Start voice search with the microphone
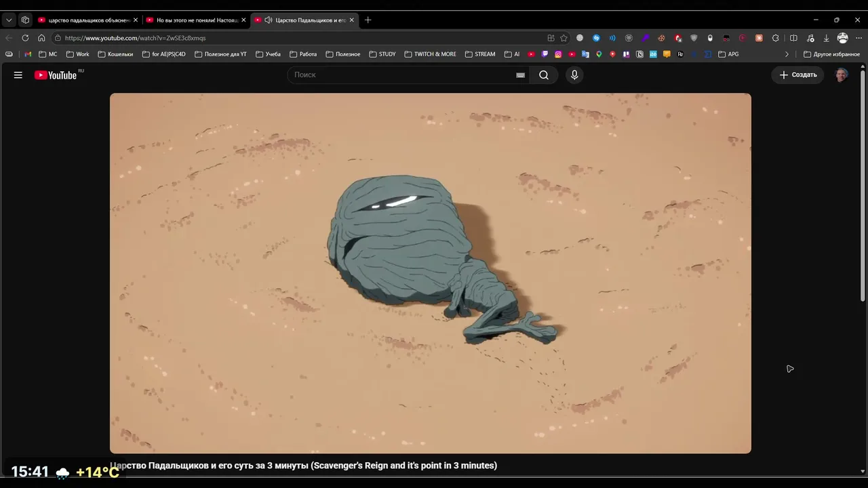 click(574, 75)
